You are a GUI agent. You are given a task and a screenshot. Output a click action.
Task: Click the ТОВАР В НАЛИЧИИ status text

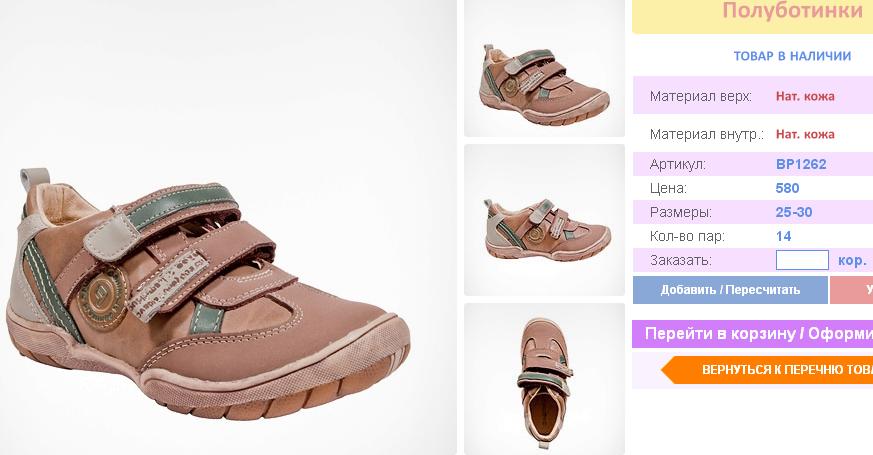tap(792, 56)
